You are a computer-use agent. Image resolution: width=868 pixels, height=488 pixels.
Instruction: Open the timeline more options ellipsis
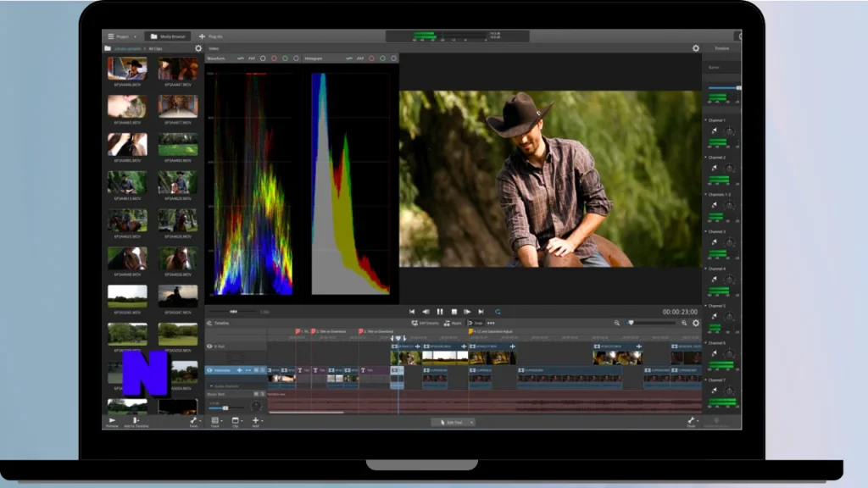[x=491, y=323]
